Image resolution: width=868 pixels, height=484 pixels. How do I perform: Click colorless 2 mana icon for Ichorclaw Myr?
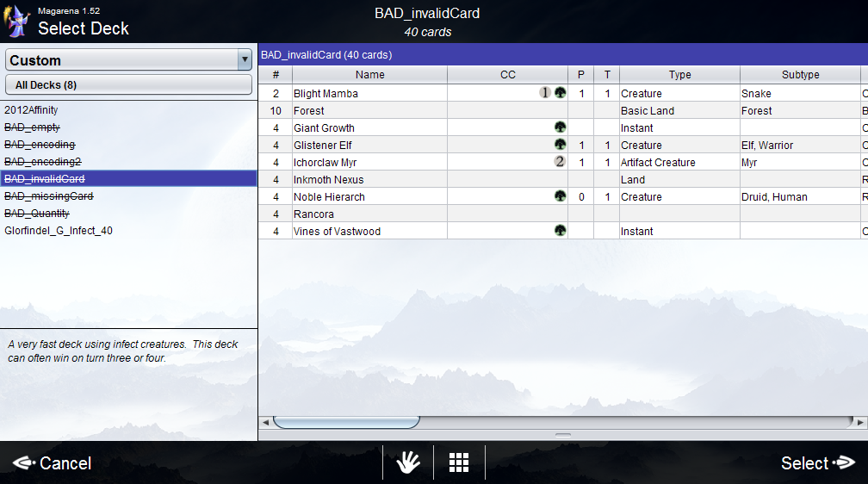(560, 162)
